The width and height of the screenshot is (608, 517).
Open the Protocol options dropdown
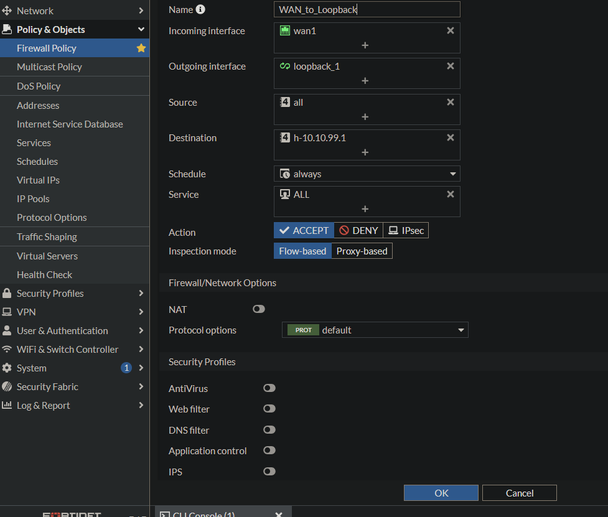click(375, 330)
